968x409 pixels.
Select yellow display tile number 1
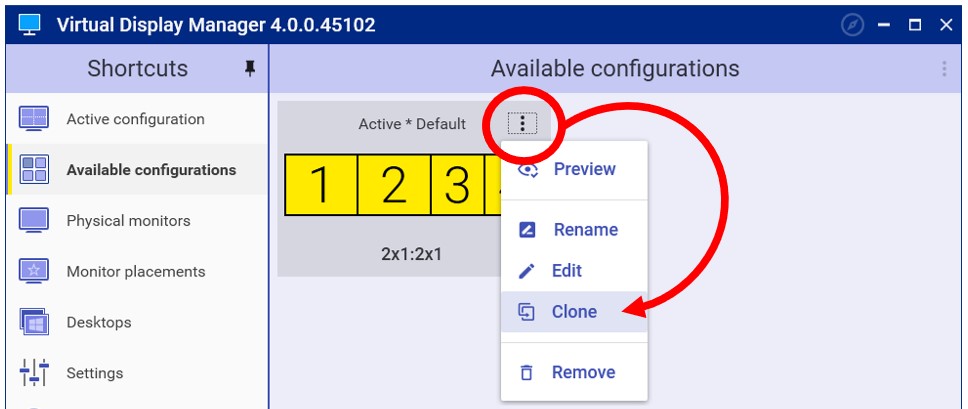tap(321, 185)
